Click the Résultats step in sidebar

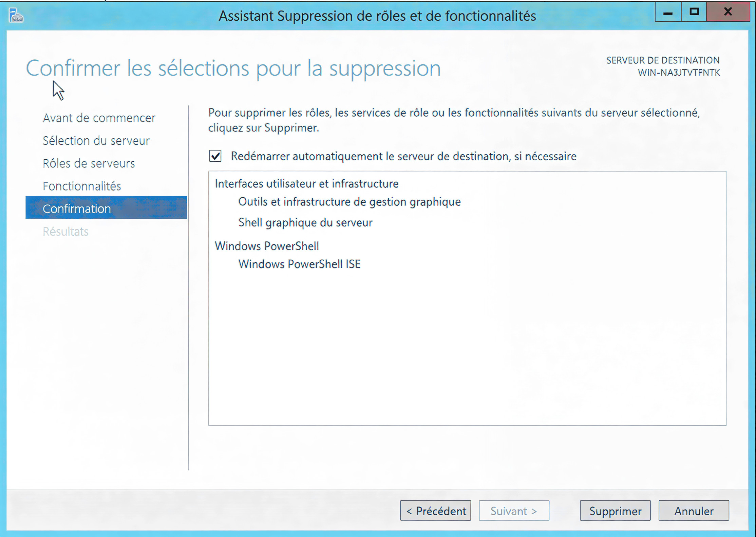pyautogui.click(x=65, y=232)
